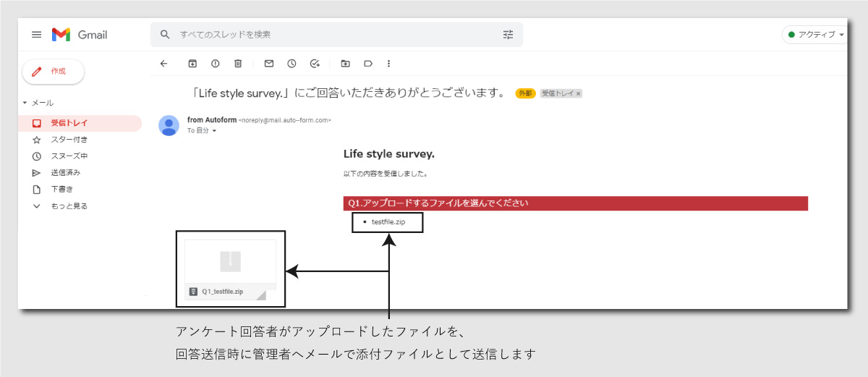Archive this email with the archive icon
The height and width of the screenshot is (377, 868).
192,64
